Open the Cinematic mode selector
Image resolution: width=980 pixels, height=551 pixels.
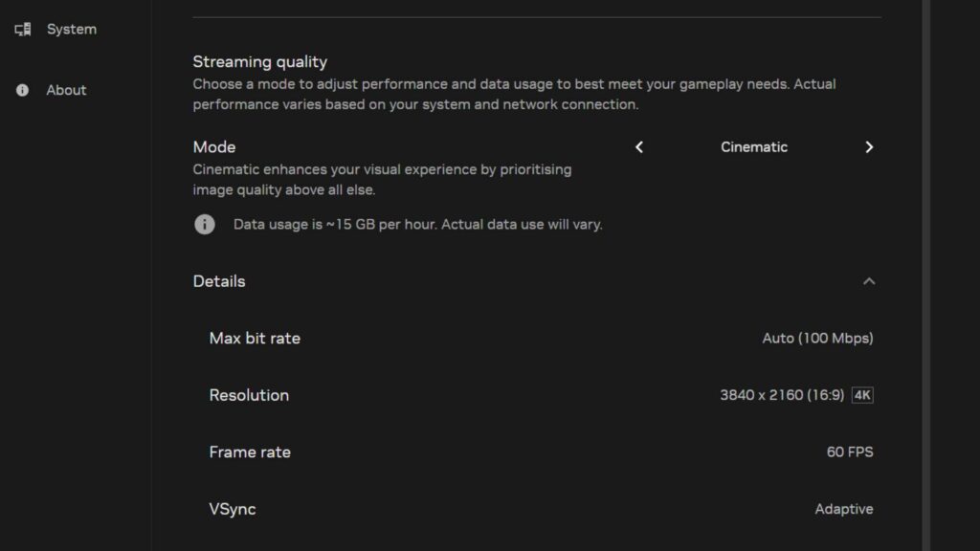(754, 146)
